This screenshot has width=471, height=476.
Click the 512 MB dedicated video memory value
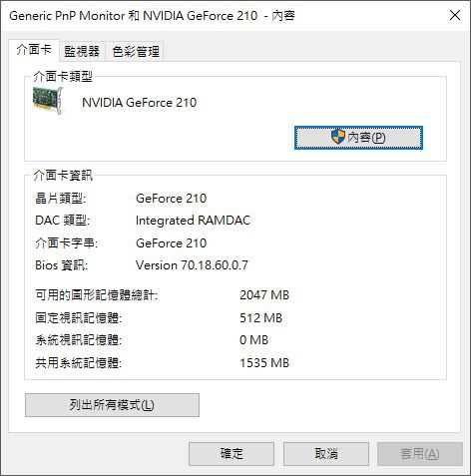tap(260, 318)
